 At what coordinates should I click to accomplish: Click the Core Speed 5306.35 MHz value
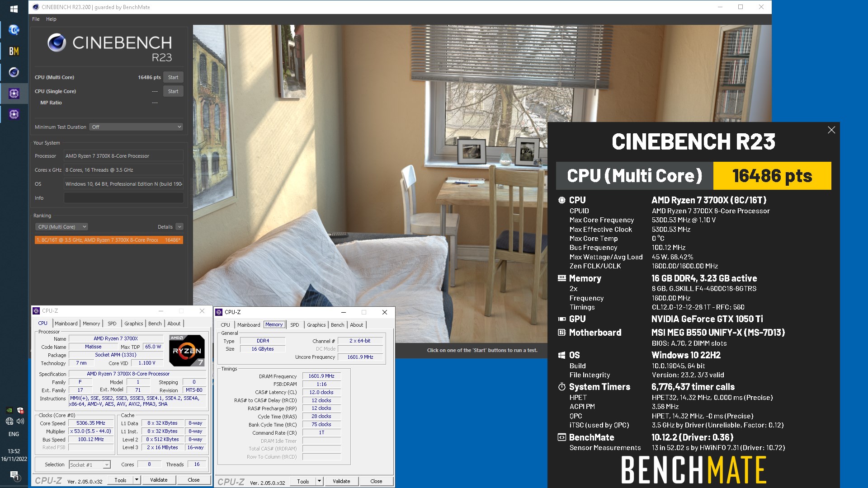90,423
